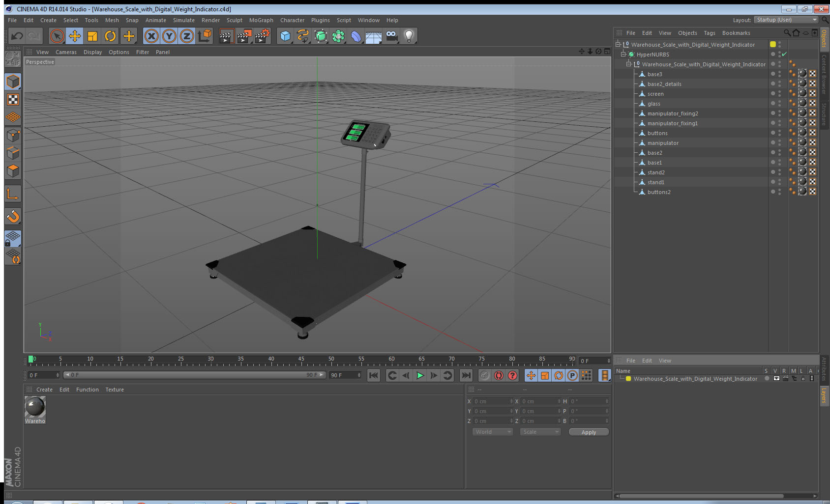Toggle autokeying button
The height and width of the screenshot is (504, 830).
click(499, 375)
